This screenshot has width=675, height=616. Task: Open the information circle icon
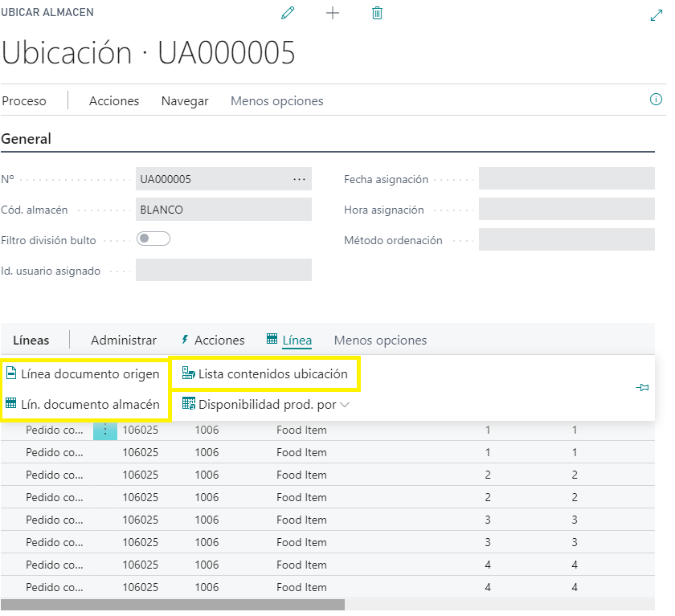(656, 100)
